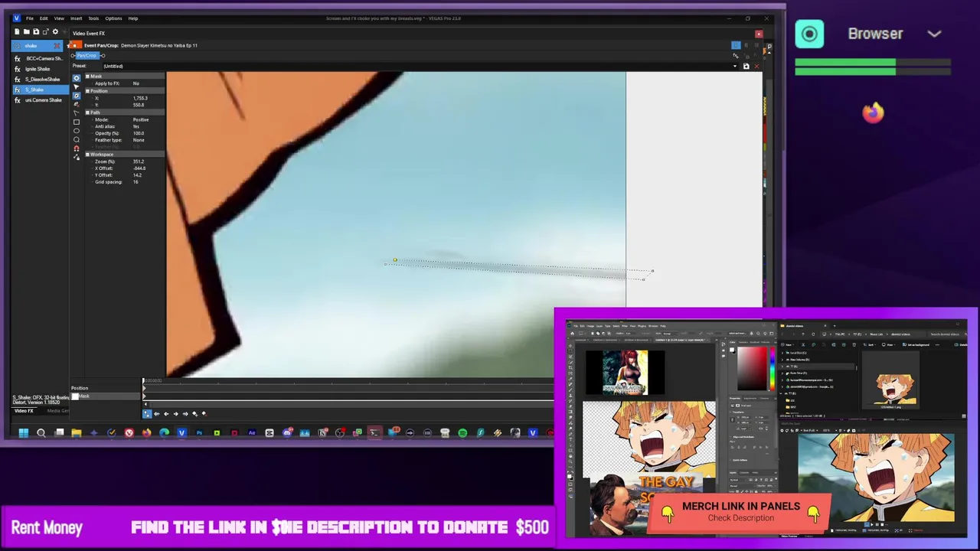Click the plug-in chain fx icon
The image size is (980, 551).
[736, 55]
